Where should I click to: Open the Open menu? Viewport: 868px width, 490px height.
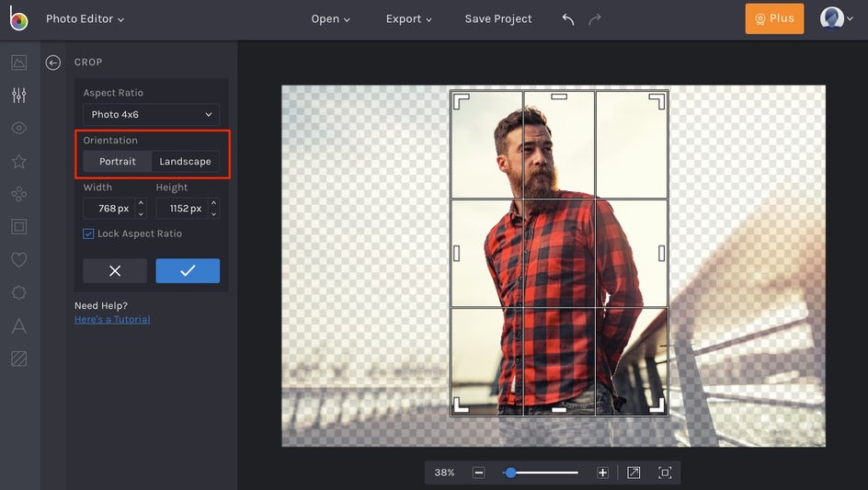pos(330,19)
